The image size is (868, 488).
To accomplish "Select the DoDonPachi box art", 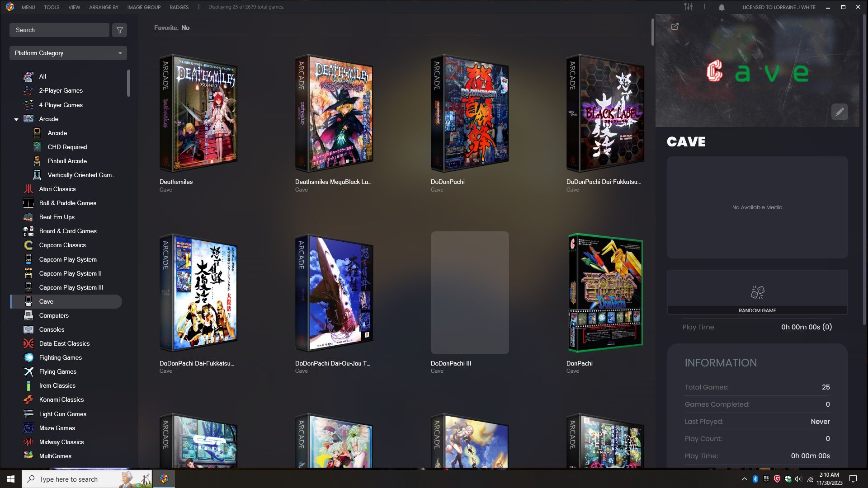I will pos(469,113).
